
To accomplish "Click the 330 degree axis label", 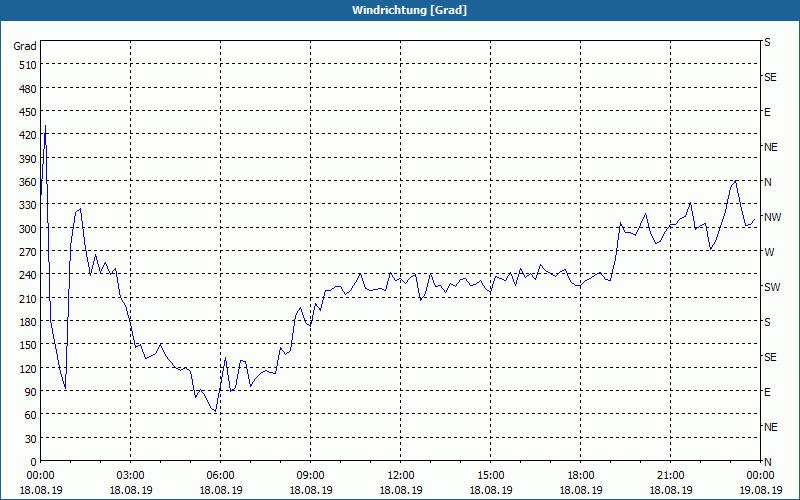I will [x=28, y=205].
